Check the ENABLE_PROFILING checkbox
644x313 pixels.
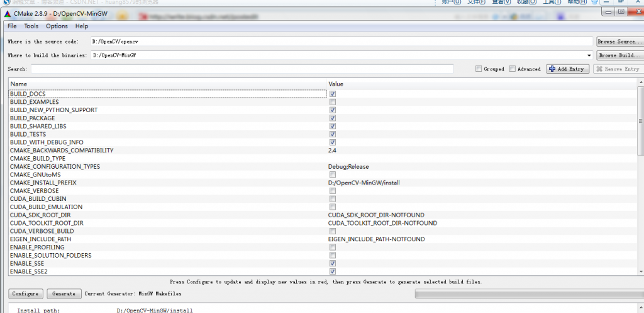pyautogui.click(x=333, y=248)
